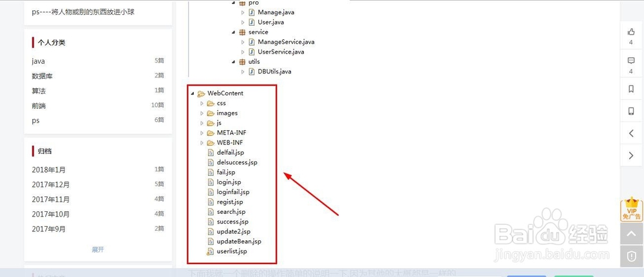This screenshot has width=644, height=277.
Task: Click the VIP ad-free crown badge
Action: pos(631,209)
